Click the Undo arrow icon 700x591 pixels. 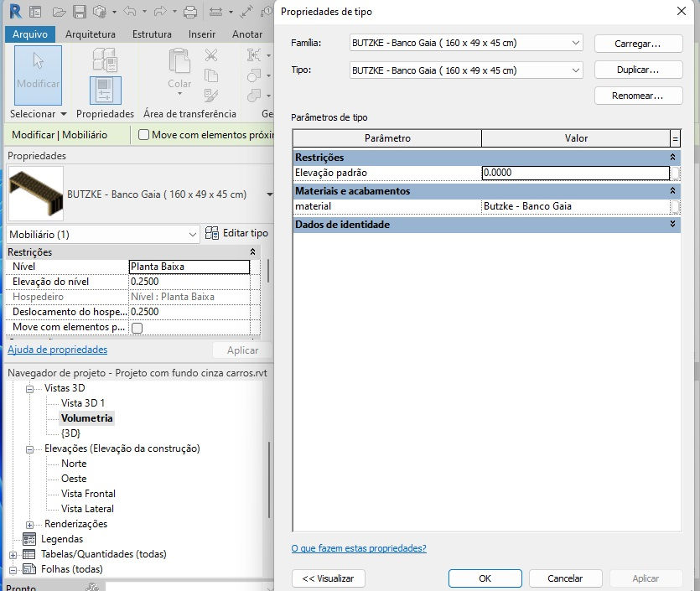tap(130, 11)
